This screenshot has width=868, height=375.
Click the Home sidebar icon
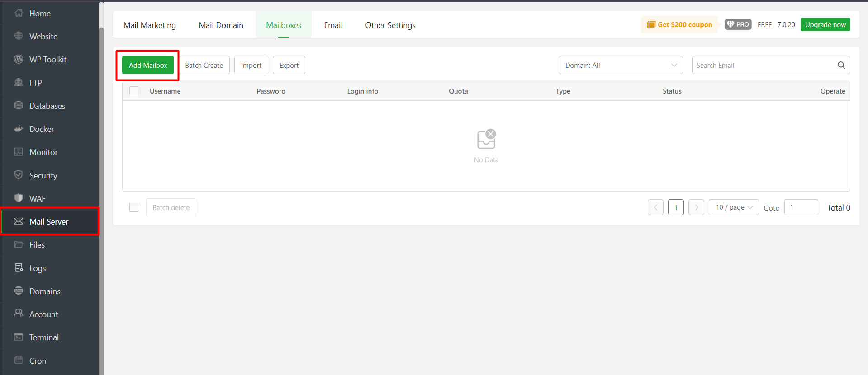click(19, 13)
